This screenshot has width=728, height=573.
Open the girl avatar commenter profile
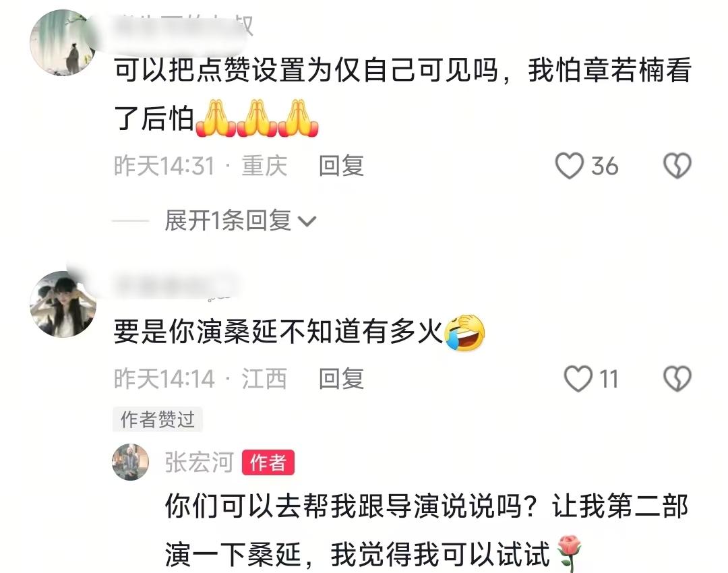pyautogui.click(x=63, y=304)
